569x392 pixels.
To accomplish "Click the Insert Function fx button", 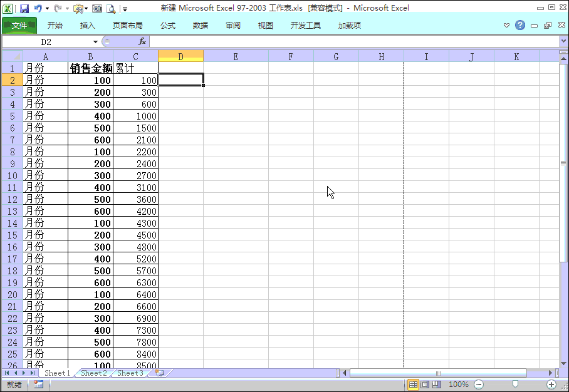I will 142,41.
